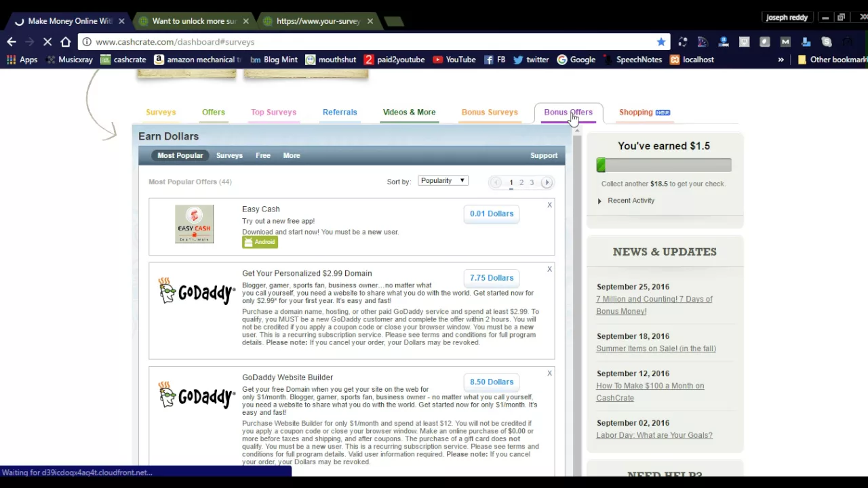Viewport: 868px width, 488px height.
Task: Click the Easy Cash app thumbnail
Action: (x=194, y=224)
